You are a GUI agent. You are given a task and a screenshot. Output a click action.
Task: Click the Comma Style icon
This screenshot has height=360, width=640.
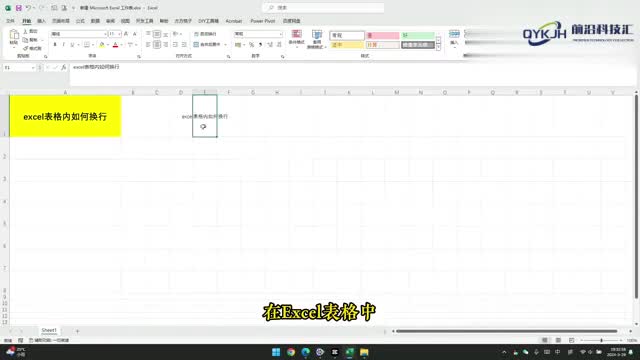coord(260,45)
